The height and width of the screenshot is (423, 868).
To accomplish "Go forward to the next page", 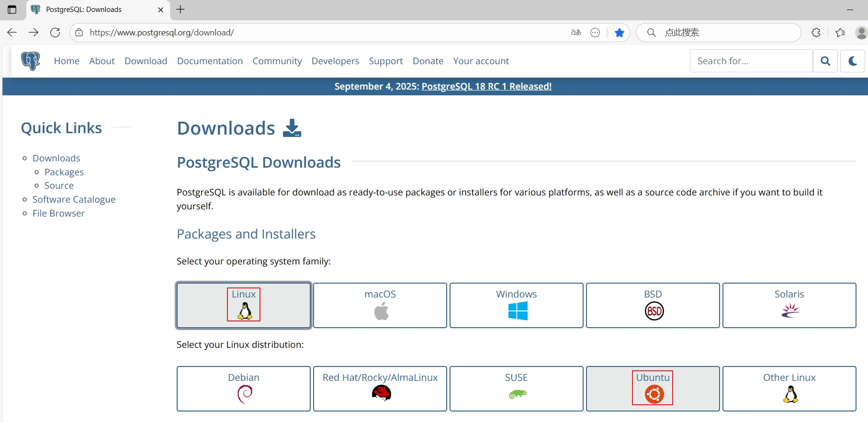I will click(34, 33).
